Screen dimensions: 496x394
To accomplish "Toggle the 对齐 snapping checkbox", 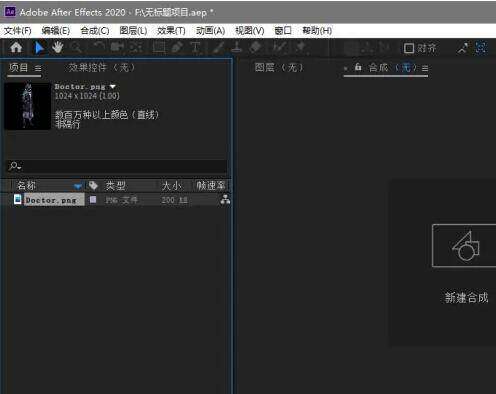I will [x=409, y=48].
